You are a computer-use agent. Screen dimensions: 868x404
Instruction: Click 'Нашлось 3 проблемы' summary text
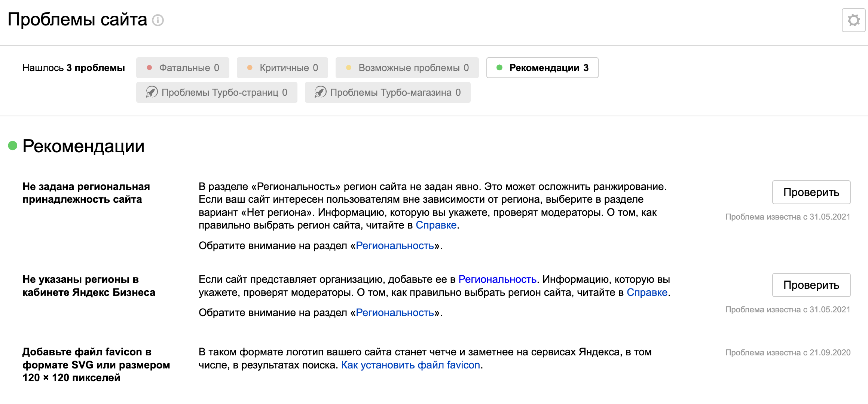click(x=74, y=68)
